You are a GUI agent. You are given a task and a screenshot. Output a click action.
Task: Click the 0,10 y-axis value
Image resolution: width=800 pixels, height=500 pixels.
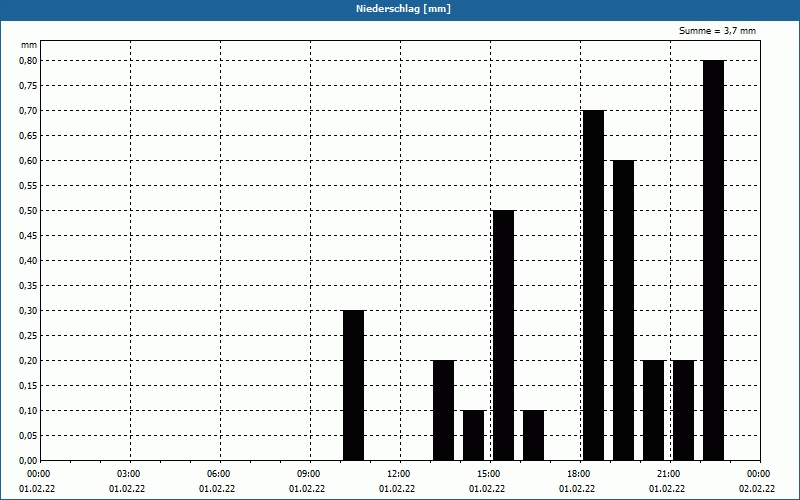coord(28,411)
